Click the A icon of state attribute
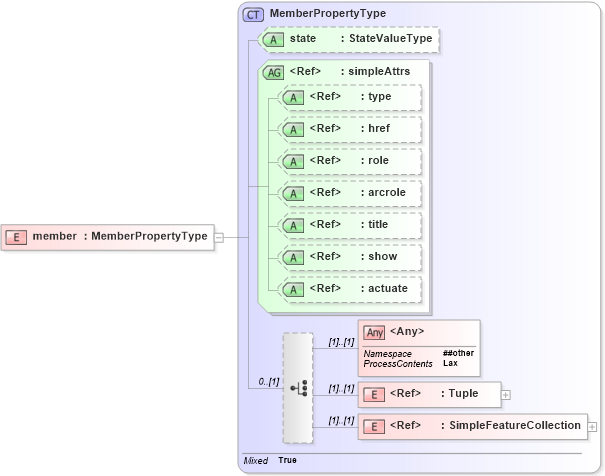Viewport: 605px width, 476px height. [273, 40]
